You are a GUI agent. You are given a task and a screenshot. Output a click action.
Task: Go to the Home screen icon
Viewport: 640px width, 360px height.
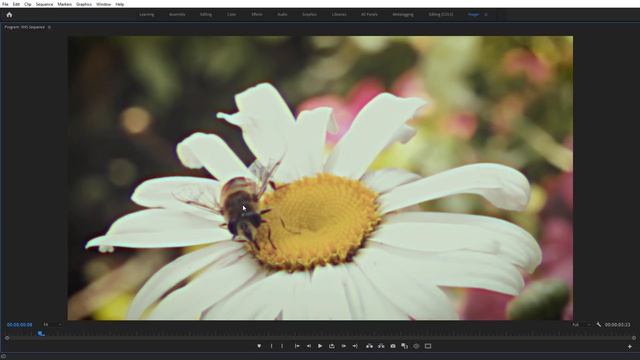point(9,15)
